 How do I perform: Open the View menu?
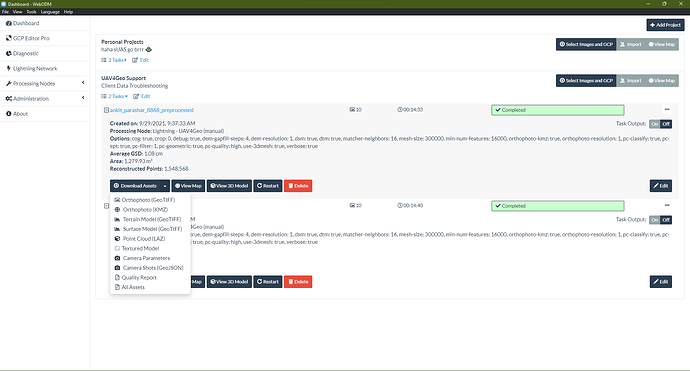pyautogui.click(x=18, y=12)
